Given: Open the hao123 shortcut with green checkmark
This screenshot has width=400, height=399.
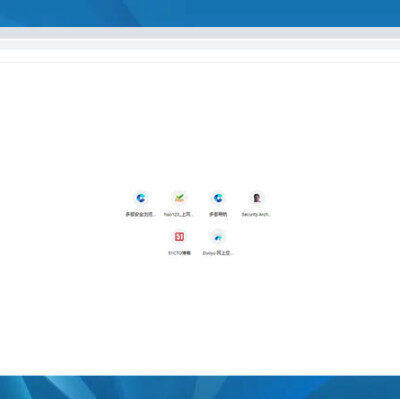Looking at the screenshot, I should (x=179, y=204).
